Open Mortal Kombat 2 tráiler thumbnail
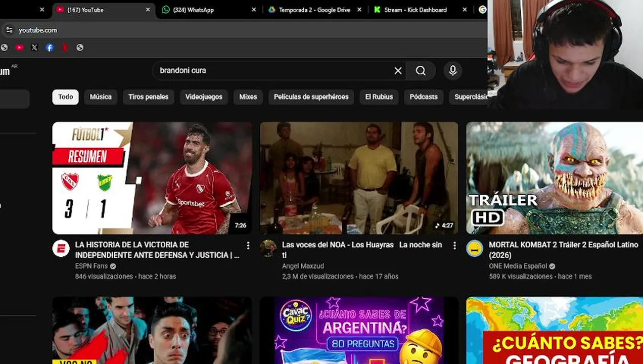The image size is (643, 364). click(x=555, y=178)
